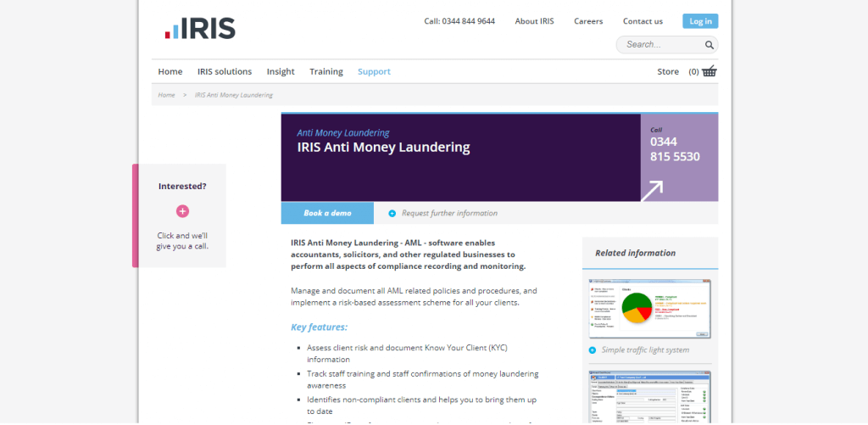Open the Insight menu
The width and height of the screenshot is (868, 425).
click(x=281, y=71)
